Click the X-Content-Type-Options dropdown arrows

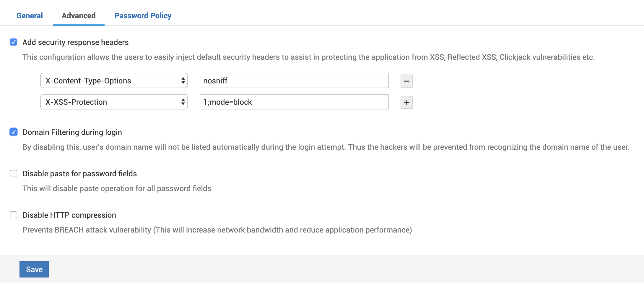pyautogui.click(x=183, y=80)
